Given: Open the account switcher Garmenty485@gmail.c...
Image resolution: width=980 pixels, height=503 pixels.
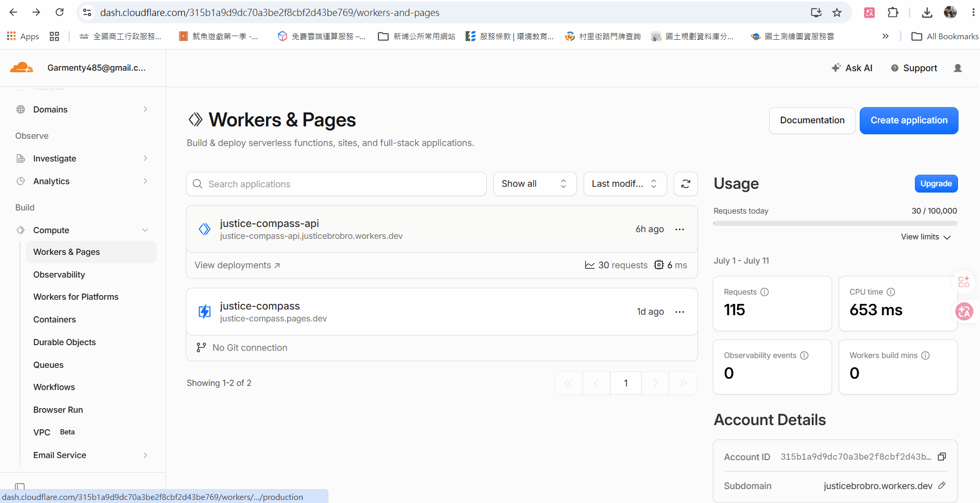Looking at the screenshot, I should [x=96, y=68].
